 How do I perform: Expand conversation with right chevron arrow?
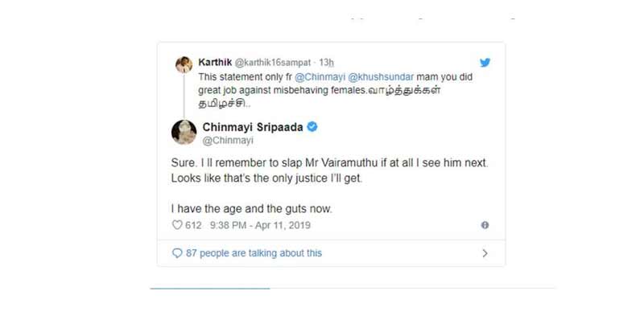pos(485,253)
